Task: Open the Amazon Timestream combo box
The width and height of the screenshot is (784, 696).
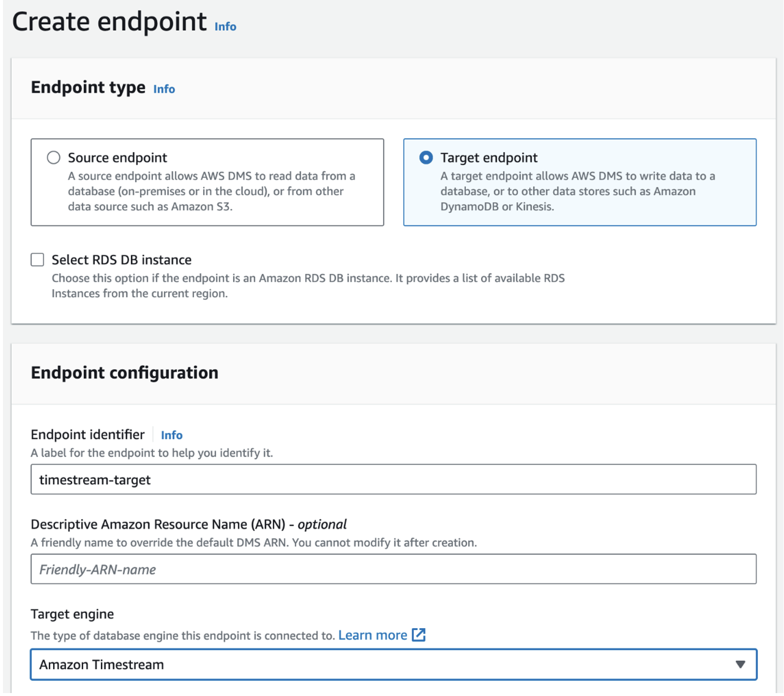Action: (x=384, y=665)
